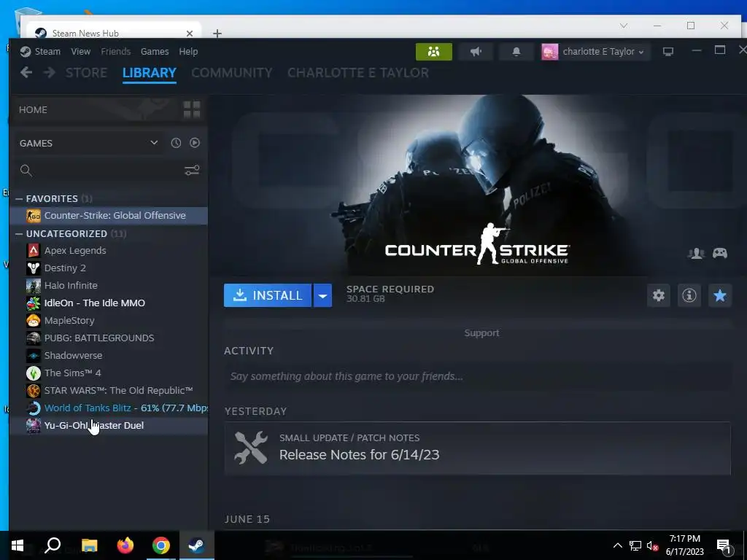
Task: Open CHARLOTTE E TAYLOR profile tab
Action: coord(357,73)
